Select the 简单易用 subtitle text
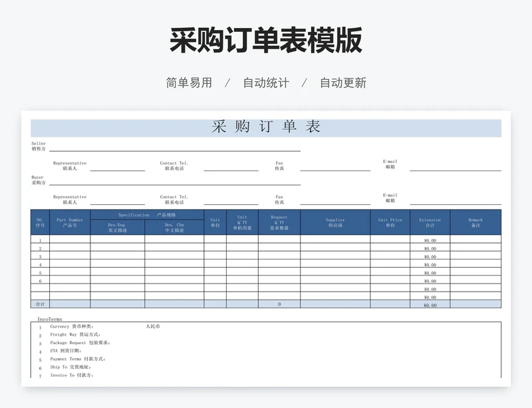 click(189, 83)
